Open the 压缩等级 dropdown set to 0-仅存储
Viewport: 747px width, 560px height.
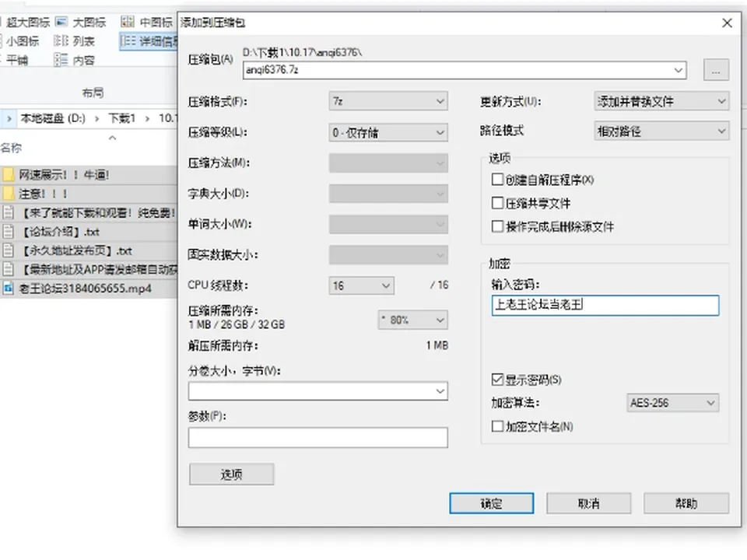tap(388, 132)
